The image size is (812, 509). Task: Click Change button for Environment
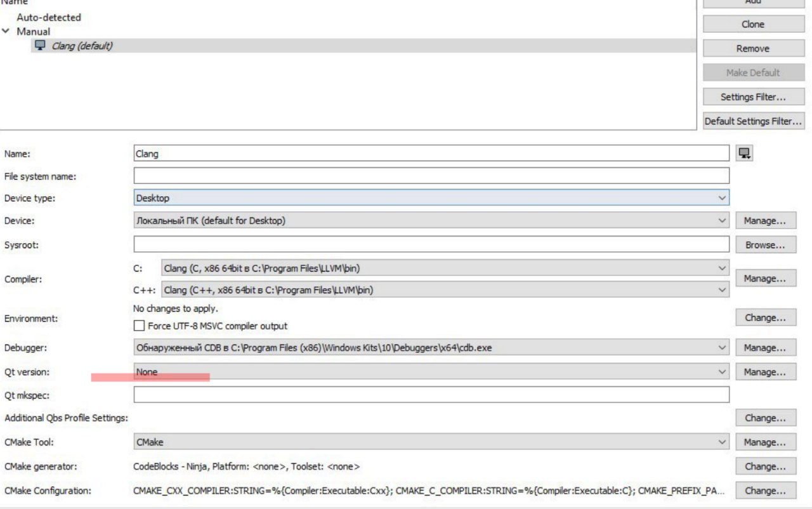pyautogui.click(x=766, y=318)
